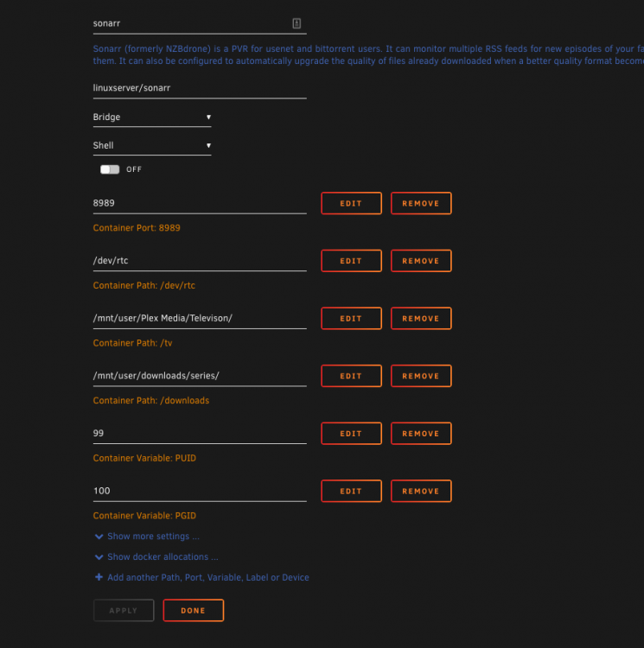644x648 pixels.
Task: Edit the downloads/series path
Action: (351, 376)
